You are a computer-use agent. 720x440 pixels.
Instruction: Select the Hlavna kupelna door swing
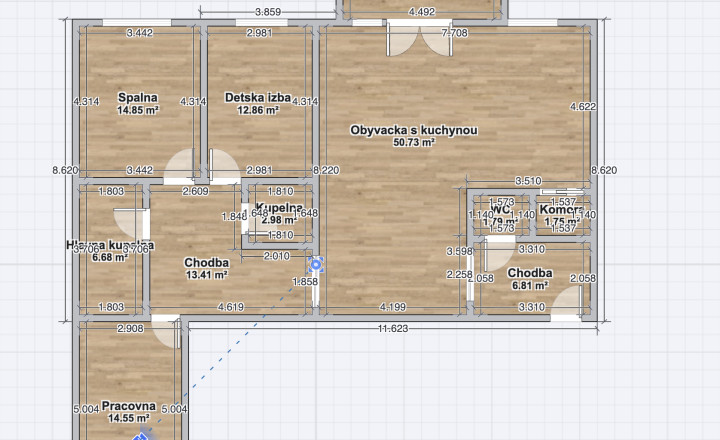(x=132, y=224)
